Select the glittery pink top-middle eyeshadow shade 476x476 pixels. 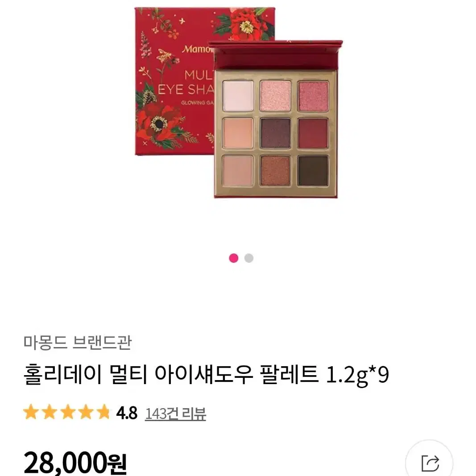275,95
